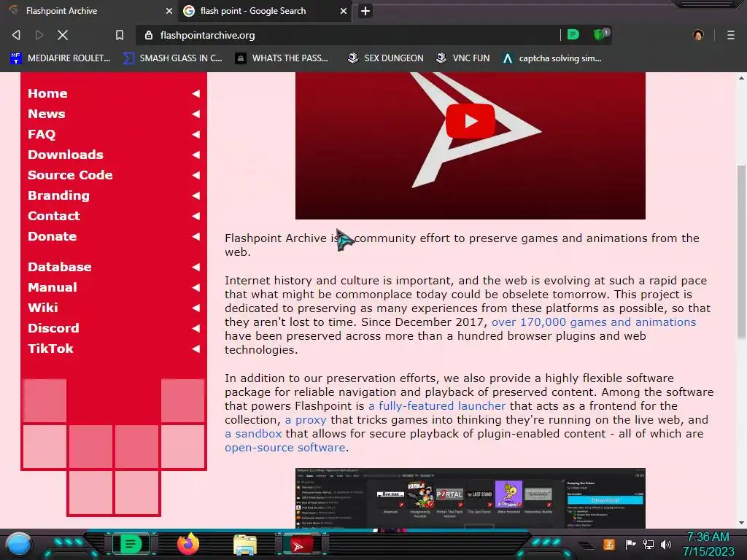The height and width of the screenshot is (560, 747).
Task: Open the TikTok link
Action: [50, 349]
